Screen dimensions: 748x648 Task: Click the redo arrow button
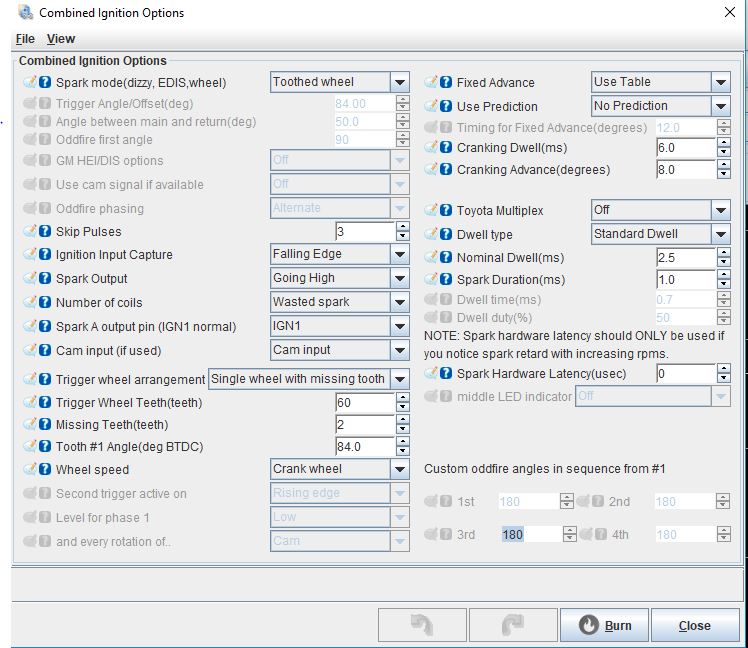[512, 625]
